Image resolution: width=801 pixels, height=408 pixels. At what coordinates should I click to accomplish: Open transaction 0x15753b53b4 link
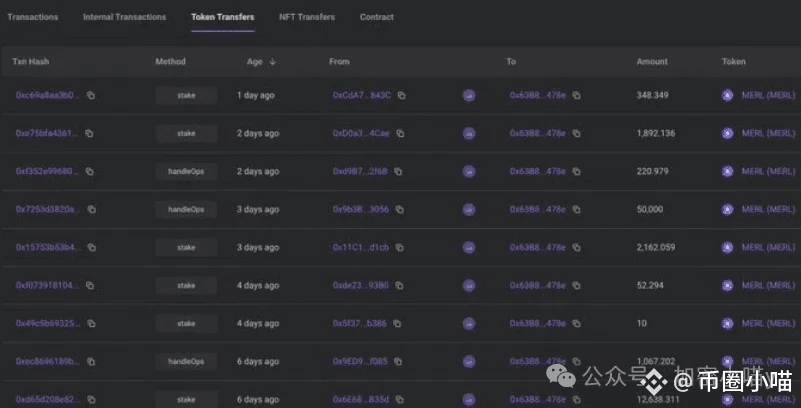pyautogui.click(x=49, y=248)
